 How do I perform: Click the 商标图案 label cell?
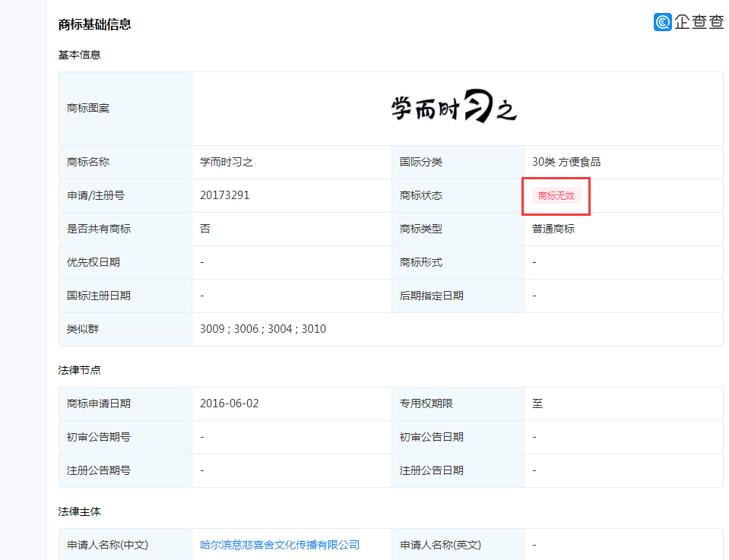tap(88, 109)
